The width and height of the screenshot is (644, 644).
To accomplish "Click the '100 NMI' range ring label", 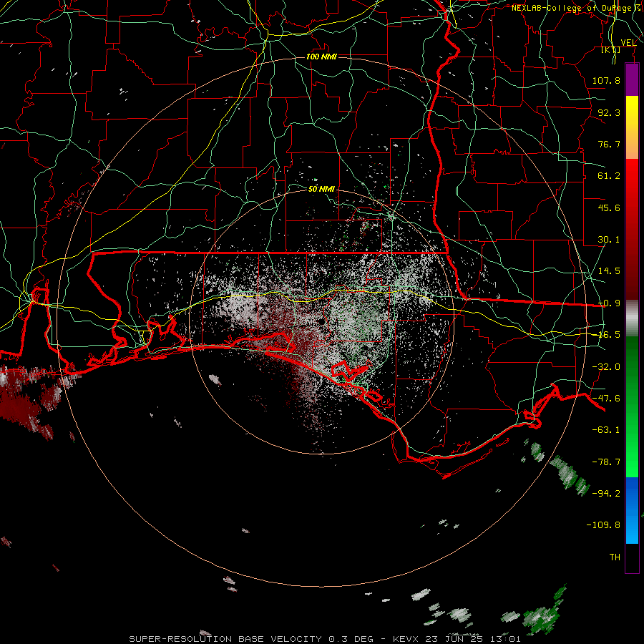I will pos(321,57).
